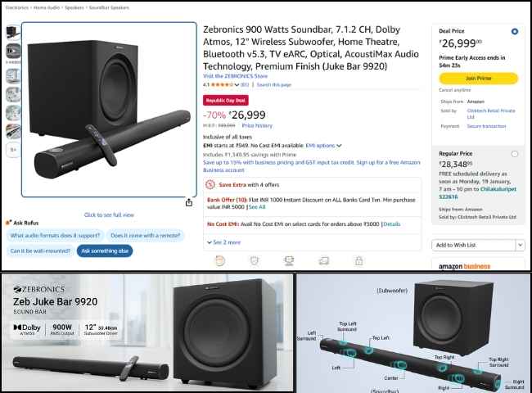This screenshot has height=393, width=532.
Task: Open the 5+ more images thumbnail
Action: pyautogui.click(x=13, y=150)
